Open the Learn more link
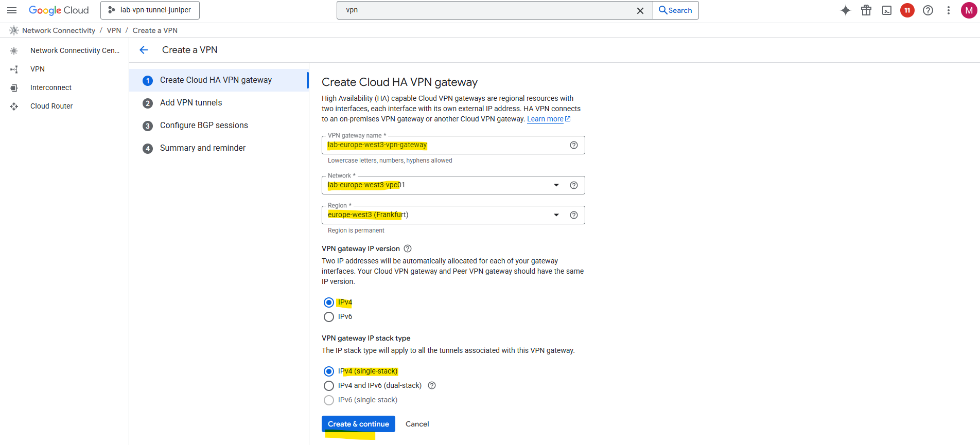Viewport: 980px width, 445px height. tap(549, 119)
